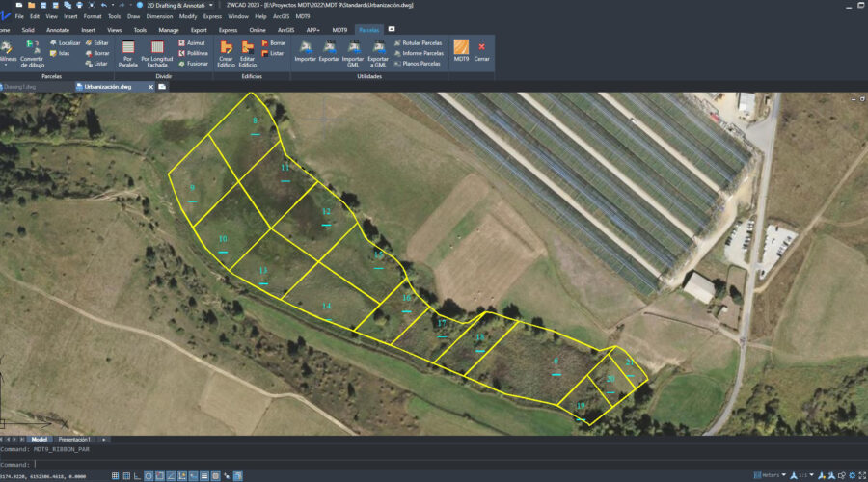Click Editar in the Parcelas panel
The width and height of the screenshot is (868, 482).
96,42
